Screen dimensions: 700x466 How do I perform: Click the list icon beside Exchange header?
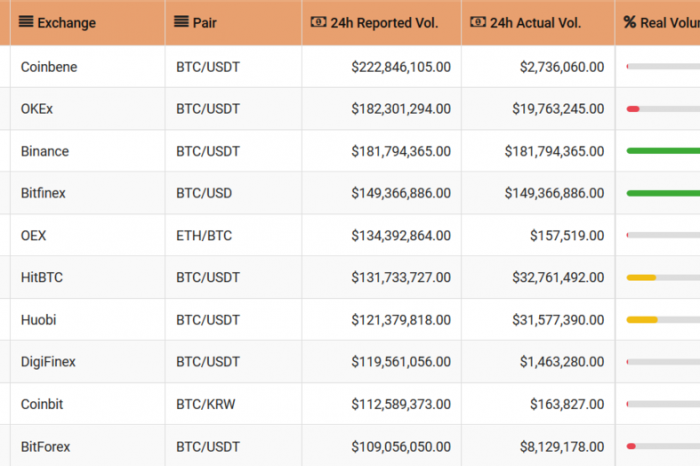pyautogui.click(x=26, y=21)
